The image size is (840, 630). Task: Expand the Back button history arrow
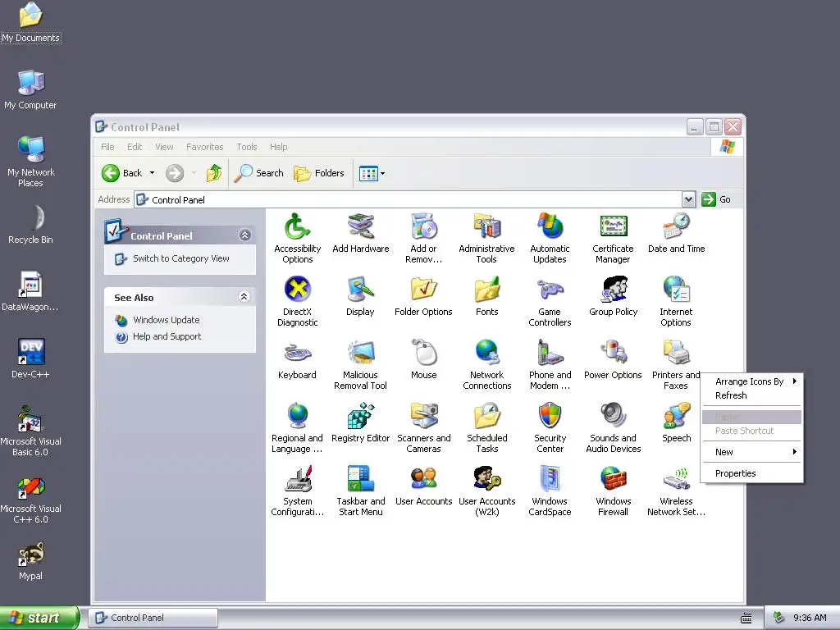tap(152, 173)
